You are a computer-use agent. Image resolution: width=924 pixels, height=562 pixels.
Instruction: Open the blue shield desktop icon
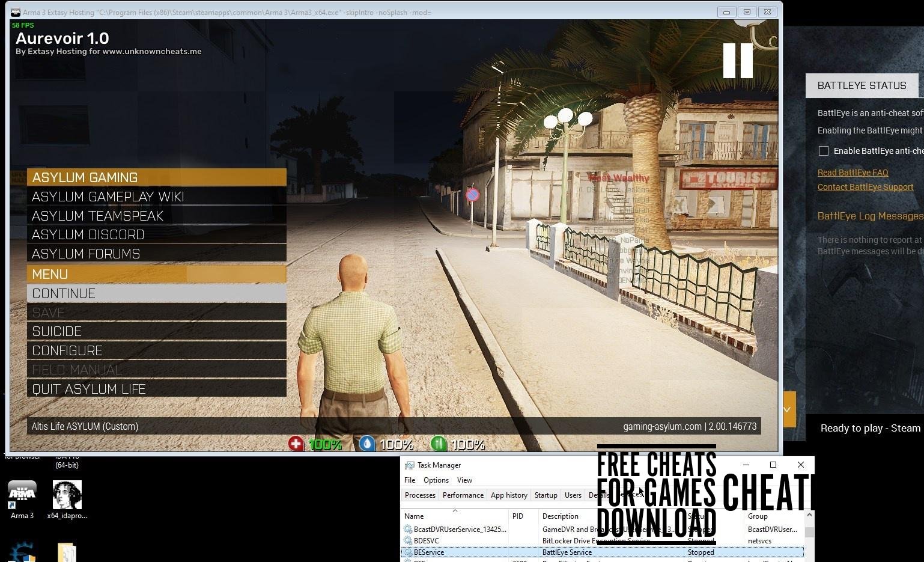22,552
